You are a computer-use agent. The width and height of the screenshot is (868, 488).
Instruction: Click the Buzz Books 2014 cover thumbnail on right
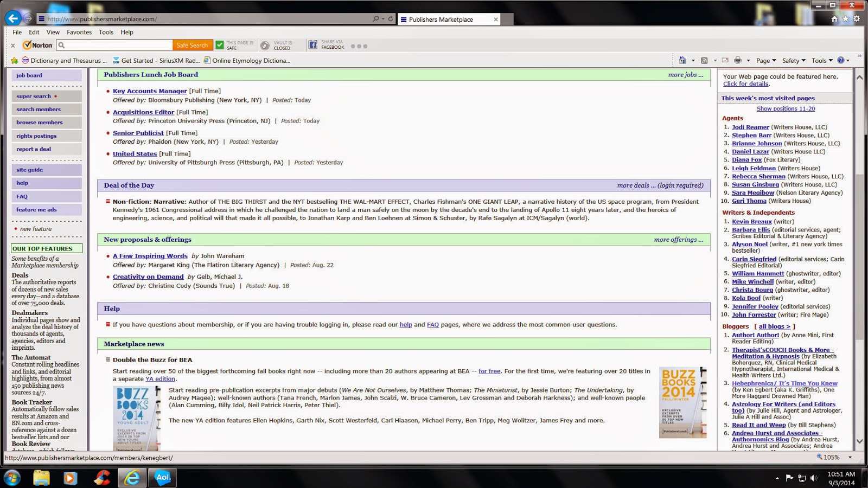(x=683, y=402)
